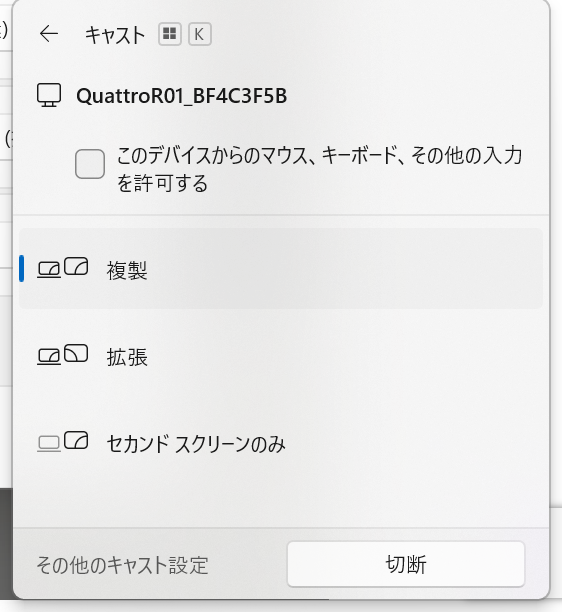Select the 複製 projection mode
Viewport: 562px width, 612px height.
(x=281, y=269)
